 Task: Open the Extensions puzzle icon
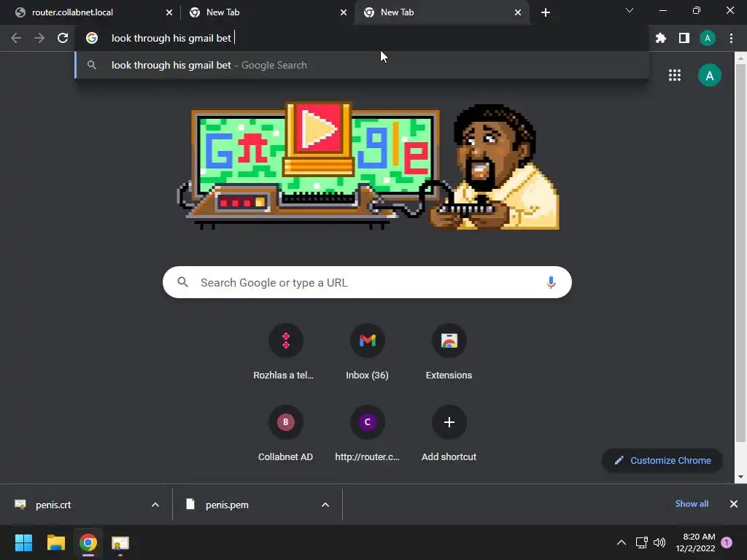(660, 38)
